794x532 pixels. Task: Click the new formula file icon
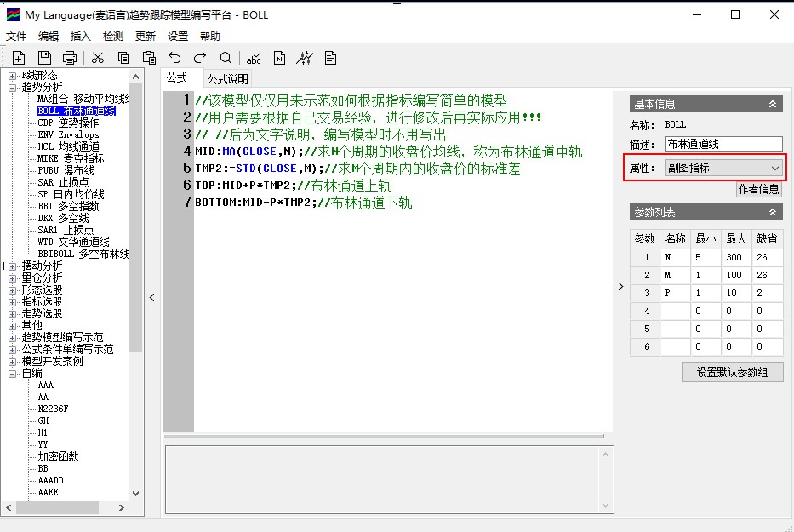19,58
